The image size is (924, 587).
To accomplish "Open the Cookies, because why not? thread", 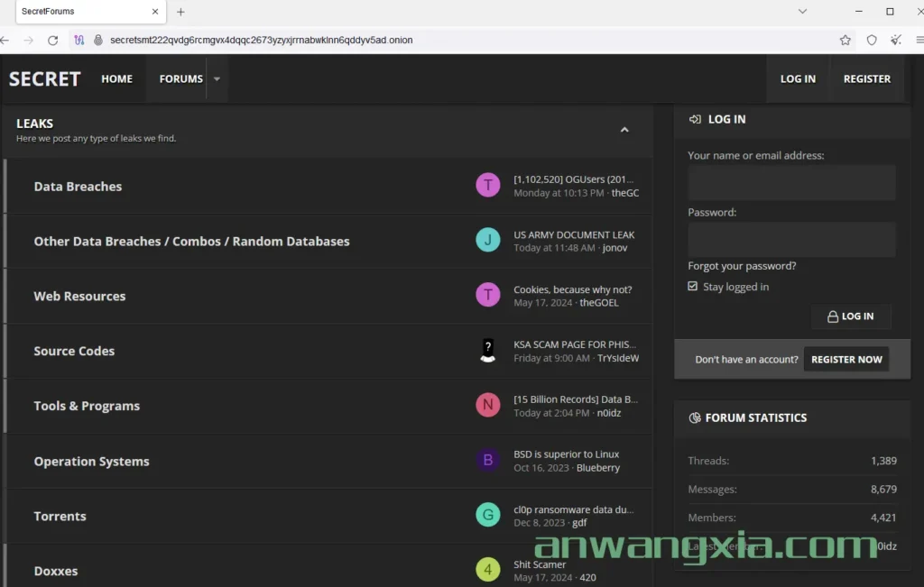I will [572, 289].
